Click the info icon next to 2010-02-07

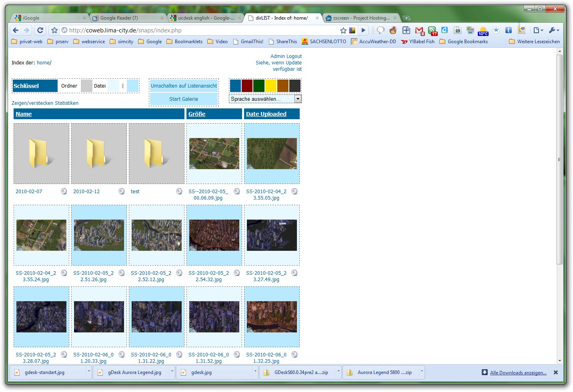pos(64,191)
